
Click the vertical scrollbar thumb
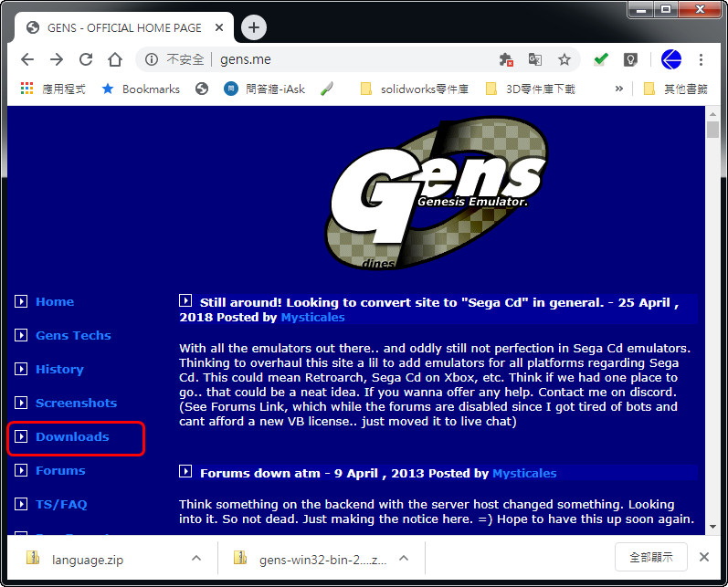coord(712,130)
